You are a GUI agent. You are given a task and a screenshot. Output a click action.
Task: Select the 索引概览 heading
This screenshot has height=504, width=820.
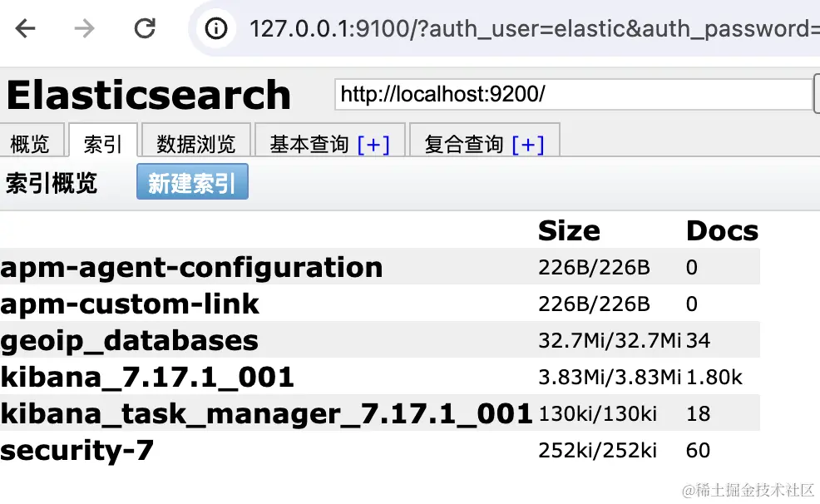pyautogui.click(x=52, y=184)
